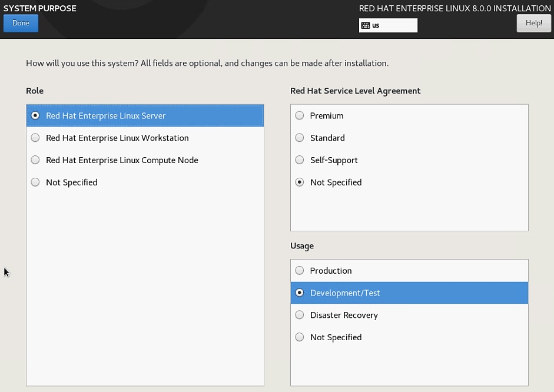The width and height of the screenshot is (554, 392).
Task: Open the Help! button
Action: pos(533,23)
